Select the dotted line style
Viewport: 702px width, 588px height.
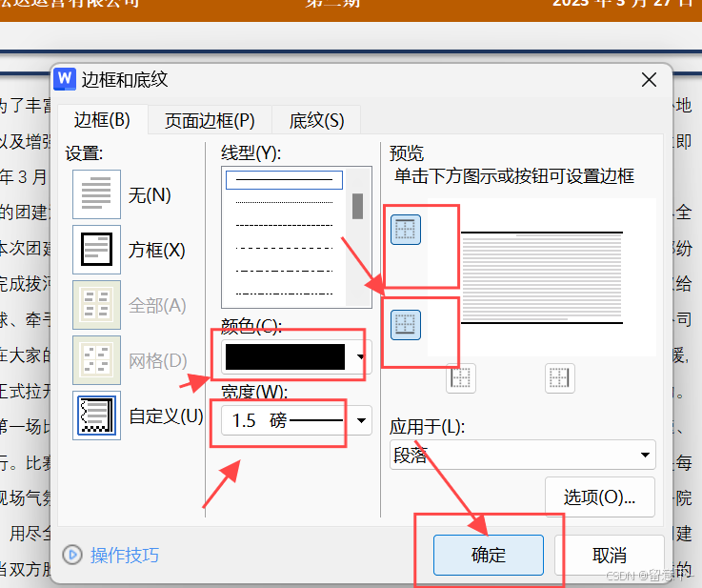[x=284, y=202]
